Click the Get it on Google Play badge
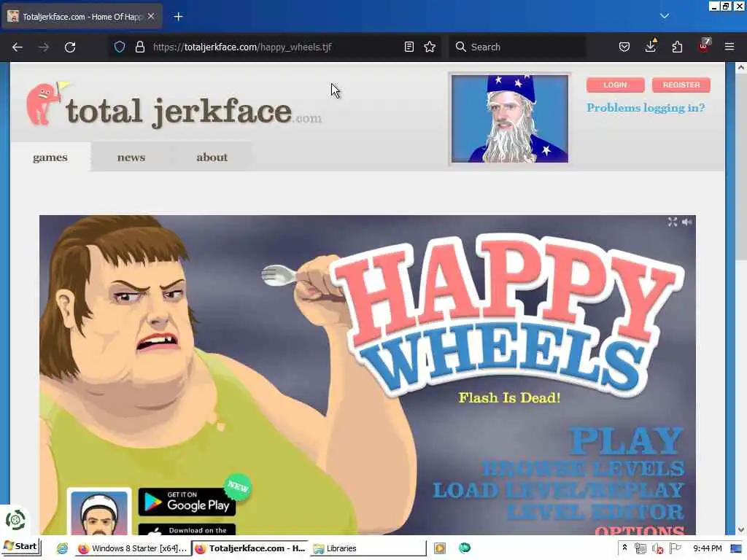 point(187,502)
